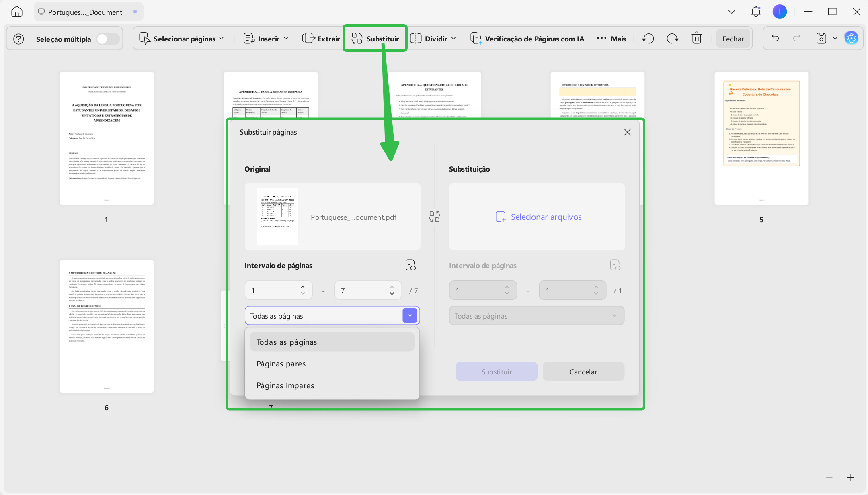Open the notifications bell
Viewport: 868px width, 495px height.
[x=756, y=12]
